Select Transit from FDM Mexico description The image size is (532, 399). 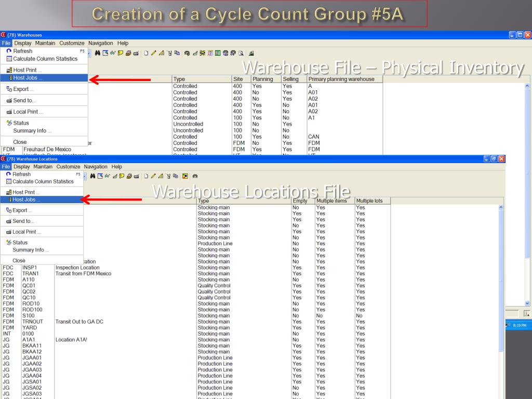coord(84,273)
